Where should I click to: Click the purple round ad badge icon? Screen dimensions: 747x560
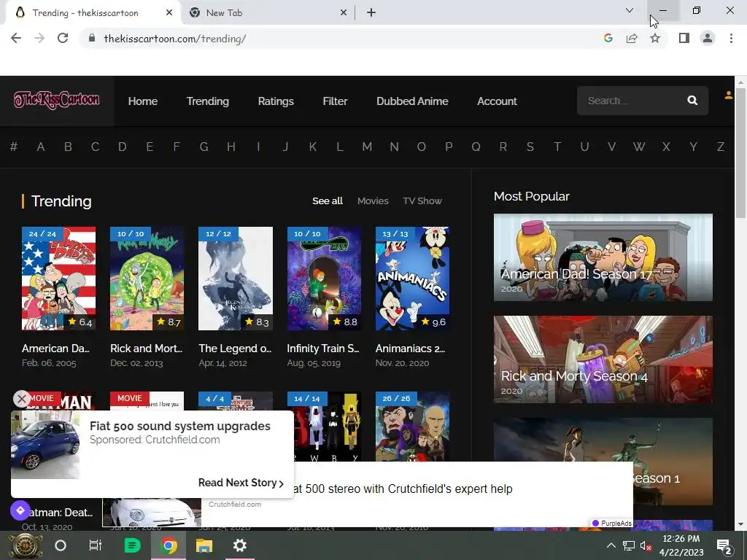[x=20, y=510]
